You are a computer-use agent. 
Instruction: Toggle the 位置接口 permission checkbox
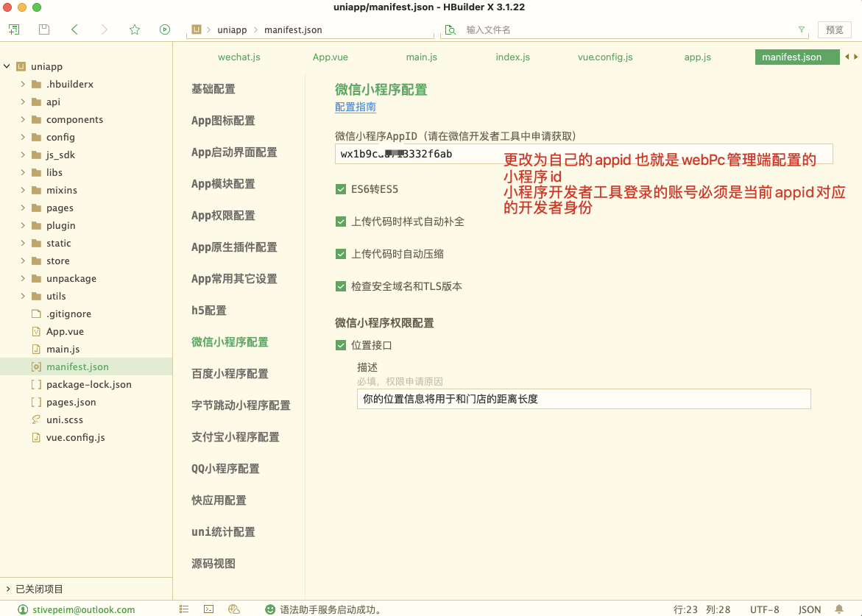tap(341, 345)
